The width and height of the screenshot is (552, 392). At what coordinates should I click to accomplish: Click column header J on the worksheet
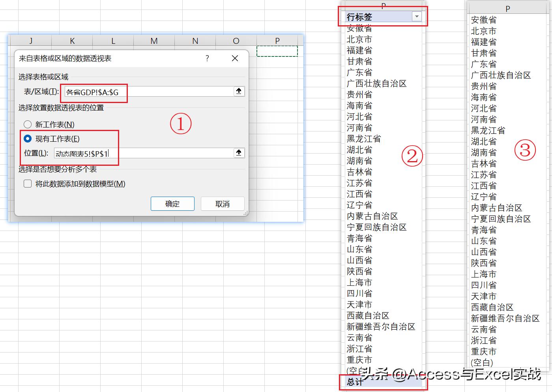click(31, 41)
